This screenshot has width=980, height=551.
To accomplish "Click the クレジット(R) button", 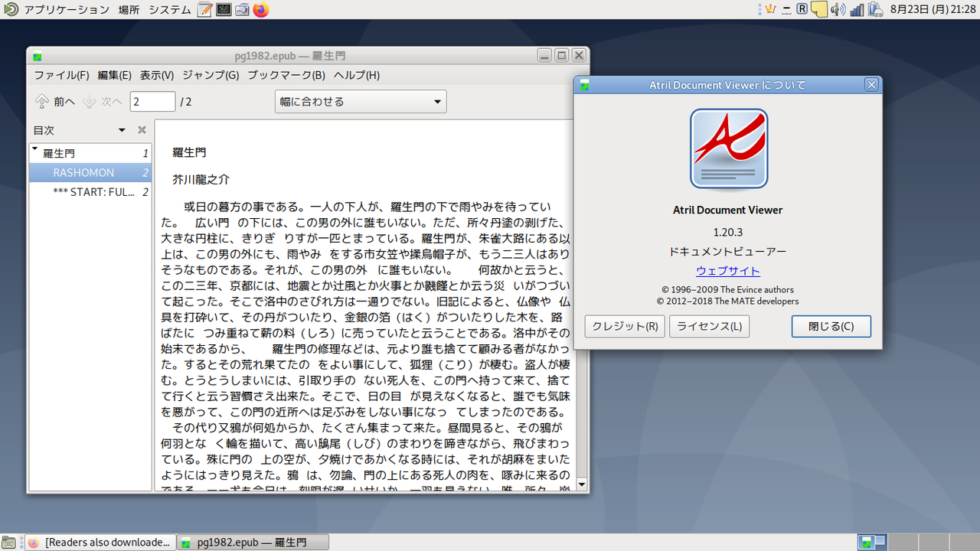I will point(625,326).
